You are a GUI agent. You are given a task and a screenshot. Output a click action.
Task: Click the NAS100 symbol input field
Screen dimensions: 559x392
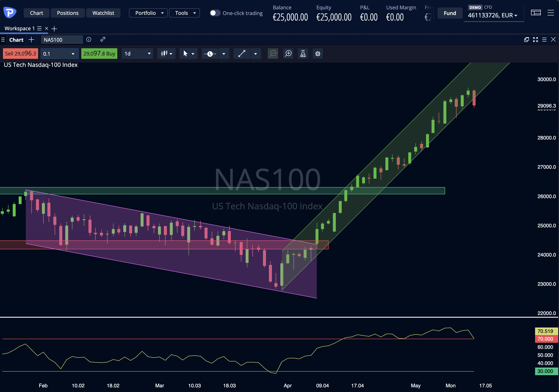click(x=62, y=40)
